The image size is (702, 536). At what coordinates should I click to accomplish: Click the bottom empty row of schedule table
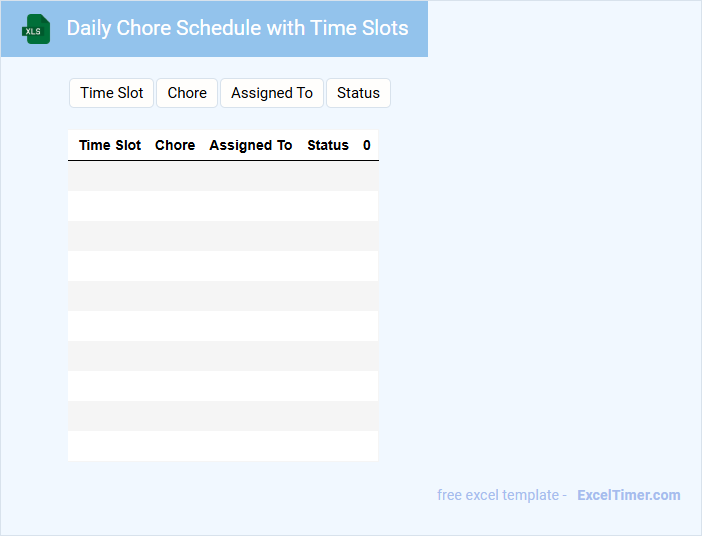(223, 446)
